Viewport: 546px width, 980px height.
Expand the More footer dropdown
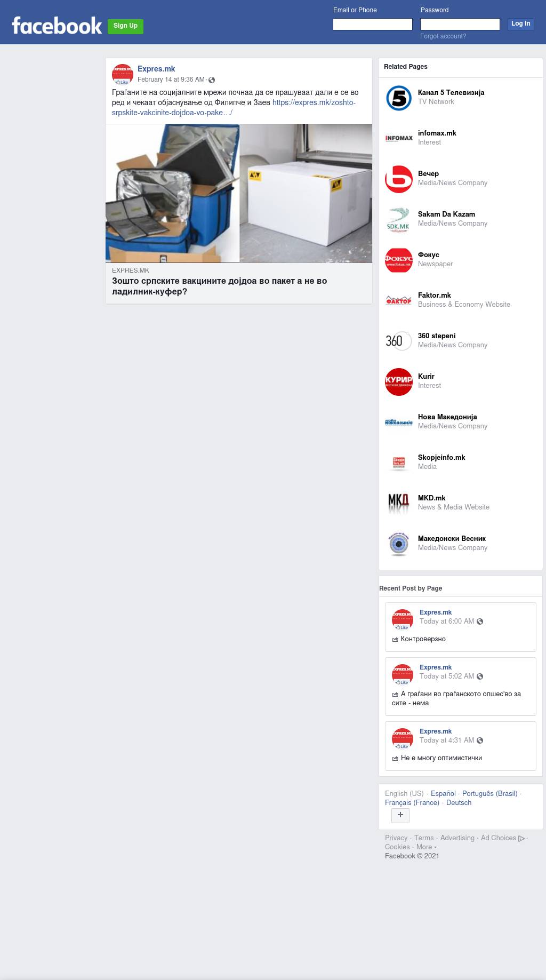427,847
